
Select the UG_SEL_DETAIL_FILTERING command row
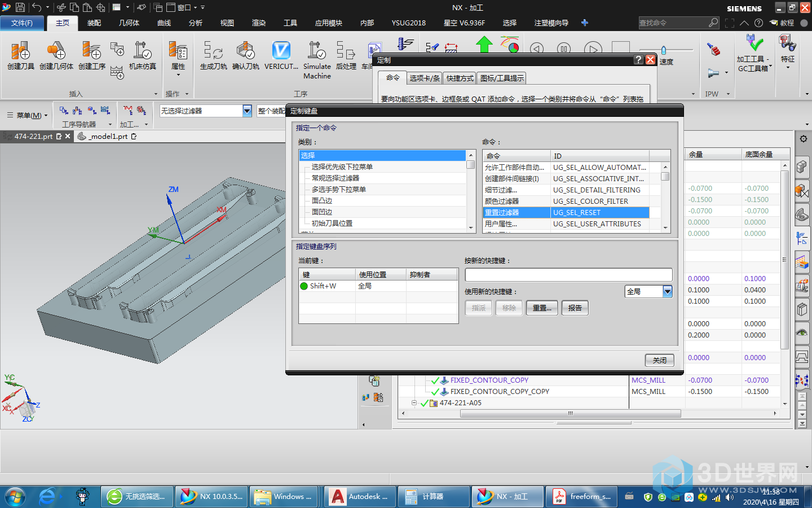[566, 190]
